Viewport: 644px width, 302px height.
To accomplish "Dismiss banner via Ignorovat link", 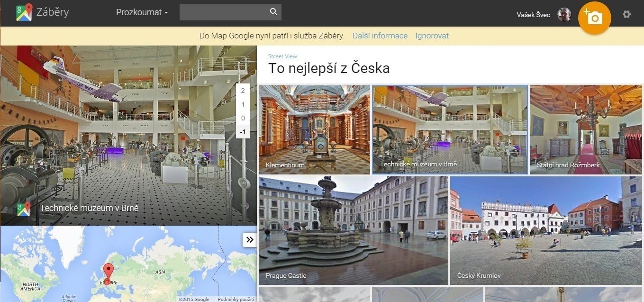I will pos(432,36).
